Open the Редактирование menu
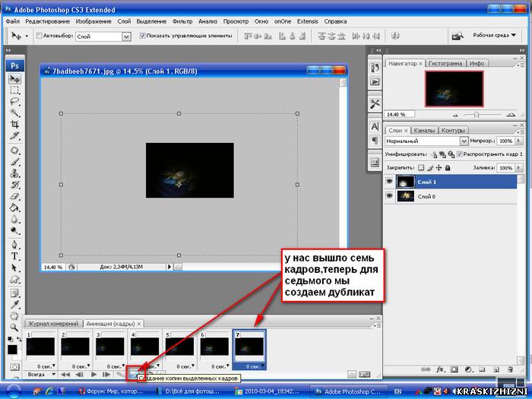This screenshot has height=399, width=532. (x=47, y=21)
